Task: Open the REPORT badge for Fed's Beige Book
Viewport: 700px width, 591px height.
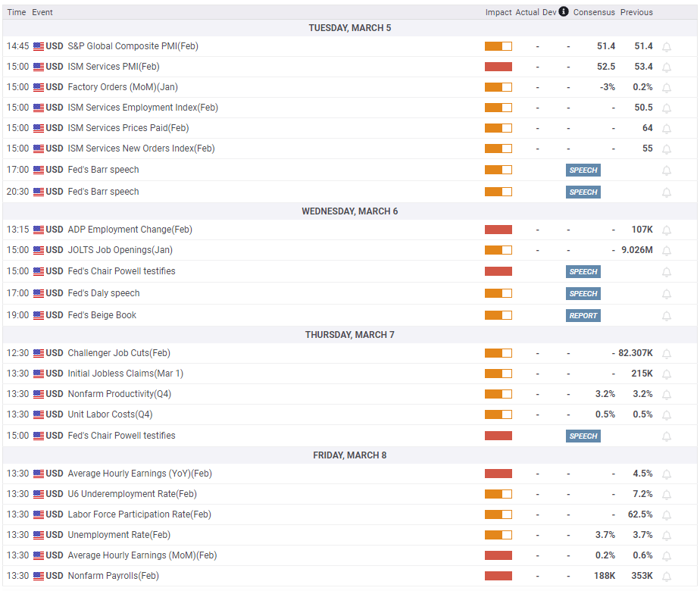Action: coord(583,316)
